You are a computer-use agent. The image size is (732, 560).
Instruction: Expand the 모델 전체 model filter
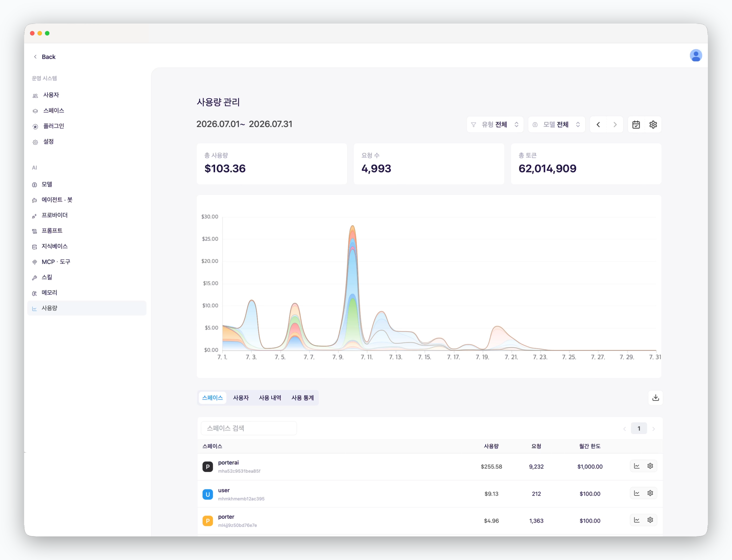(557, 125)
